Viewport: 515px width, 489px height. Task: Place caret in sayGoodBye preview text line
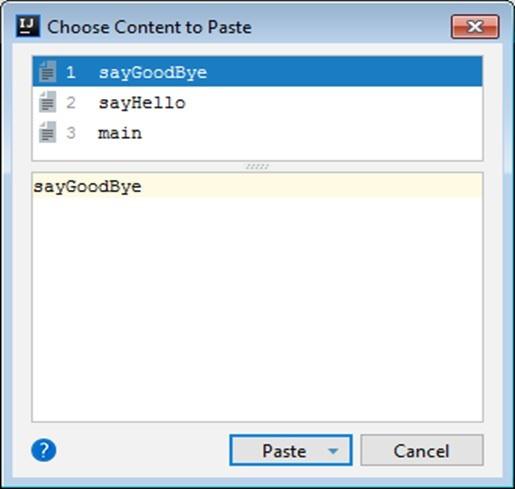tap(257, 186)
